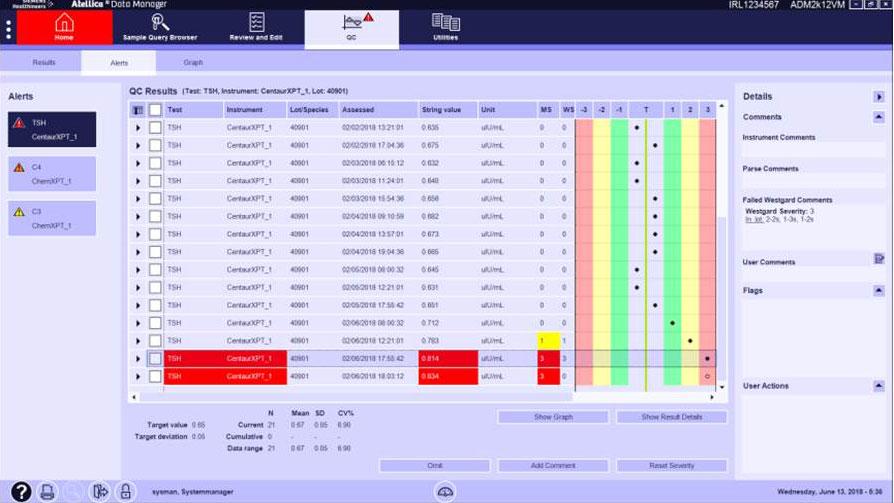Click the magnifier icon in the bottom bar
894x503 pixels.
(74, 492)
